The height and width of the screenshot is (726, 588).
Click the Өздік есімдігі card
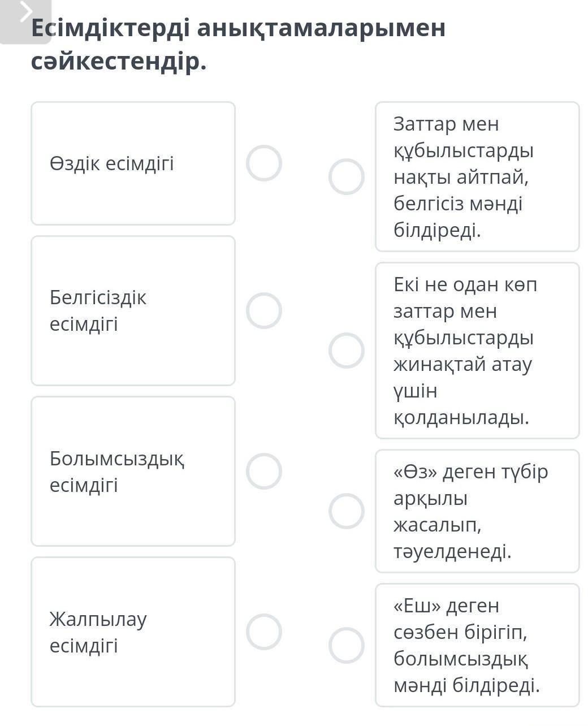coord(133,163)
